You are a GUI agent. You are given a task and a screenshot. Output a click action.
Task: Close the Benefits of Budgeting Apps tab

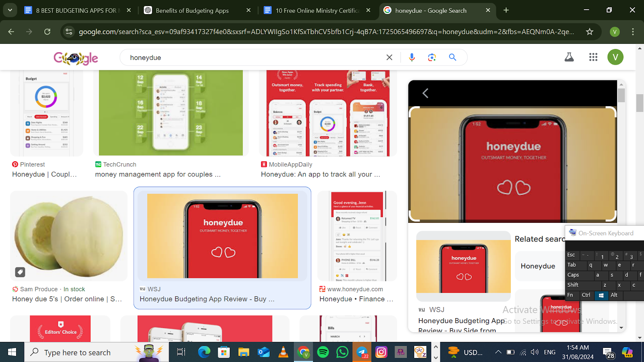248,10
